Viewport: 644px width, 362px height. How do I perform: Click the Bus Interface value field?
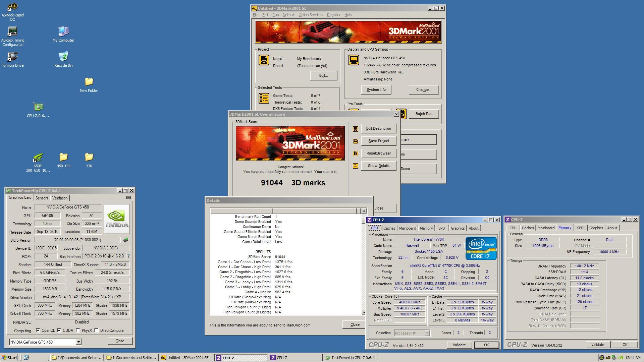pyautogui.click(x=104, y=256)
